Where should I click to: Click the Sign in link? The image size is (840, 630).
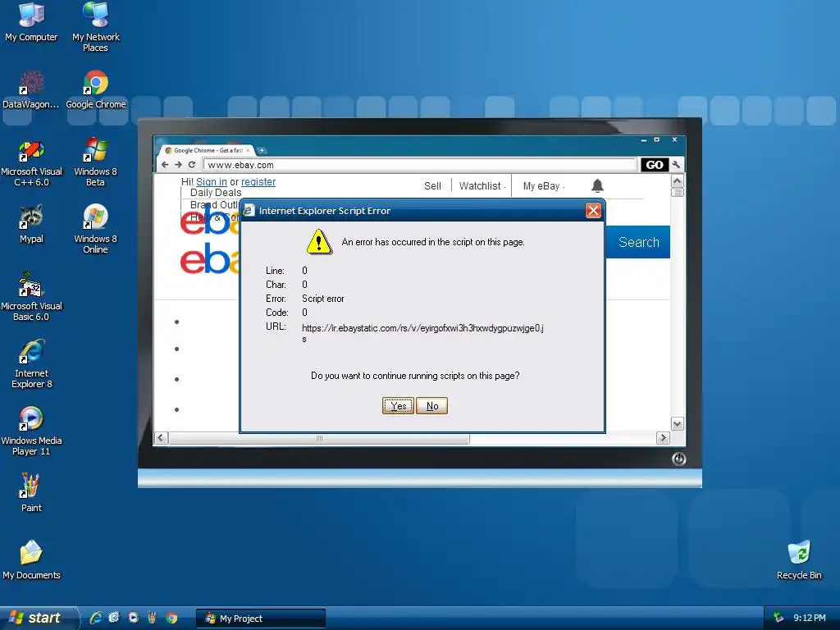click(212, 181)
